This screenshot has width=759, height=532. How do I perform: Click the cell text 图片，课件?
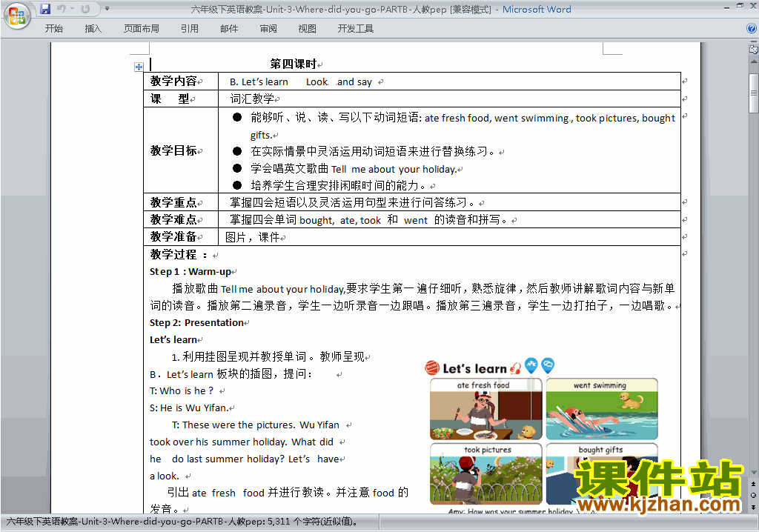pyautogui.click(x=252, y=237)
